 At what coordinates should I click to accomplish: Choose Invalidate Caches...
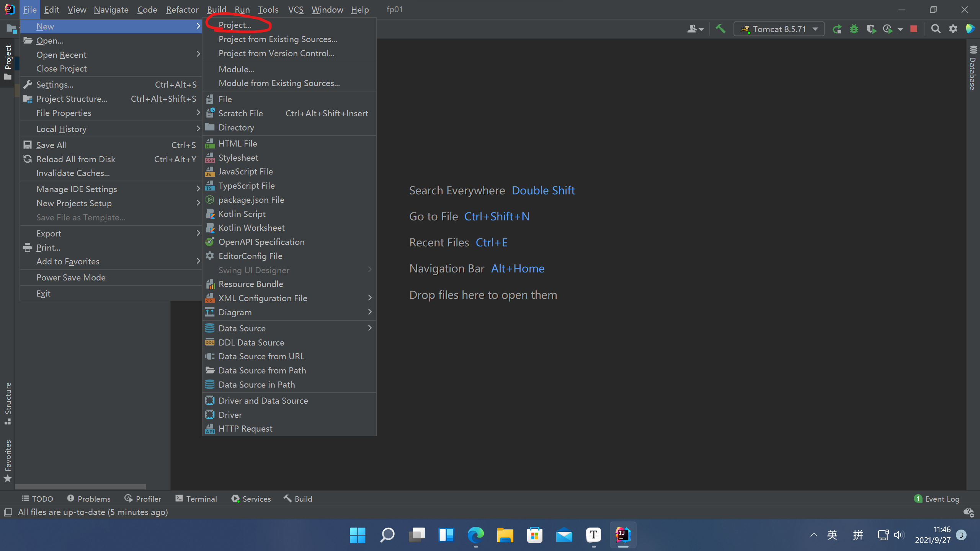point(111,173)
